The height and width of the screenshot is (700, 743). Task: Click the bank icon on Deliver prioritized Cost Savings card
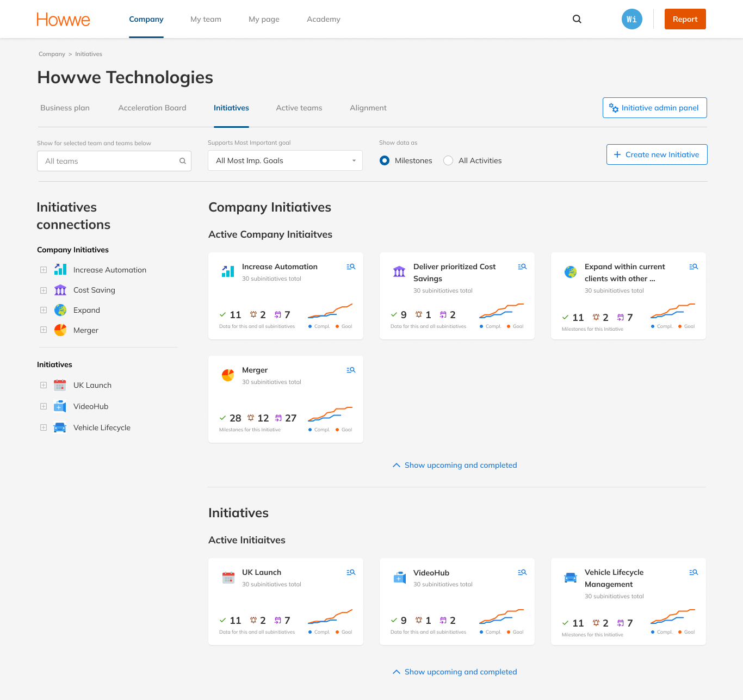pyautogui.click(x=399, y=271)
